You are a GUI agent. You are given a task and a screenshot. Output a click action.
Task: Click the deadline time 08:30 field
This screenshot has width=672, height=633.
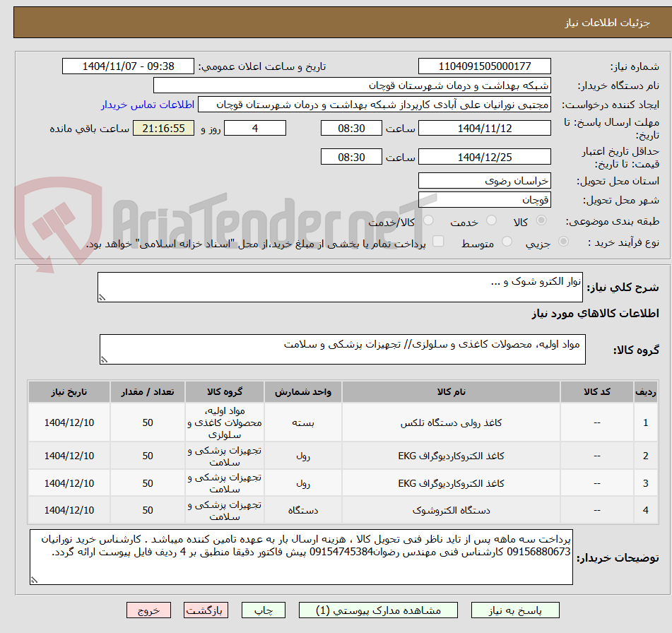[351, 128]
